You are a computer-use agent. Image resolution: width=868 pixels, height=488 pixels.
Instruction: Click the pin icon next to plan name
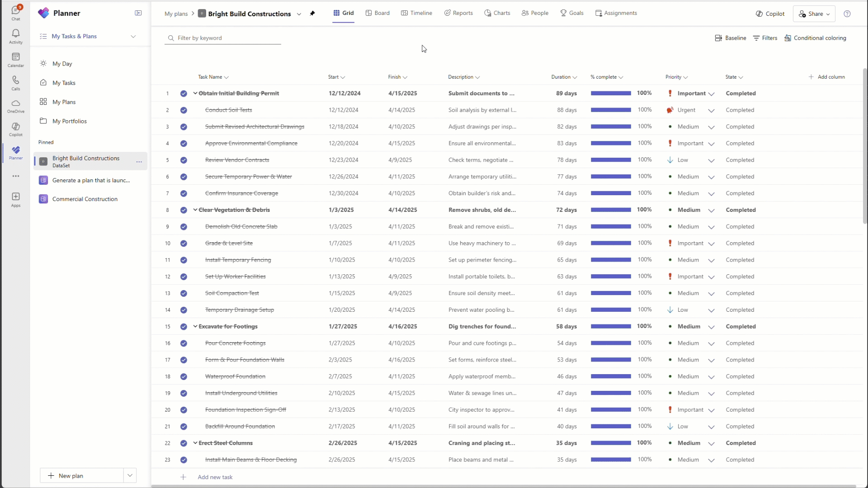point(312,14)
